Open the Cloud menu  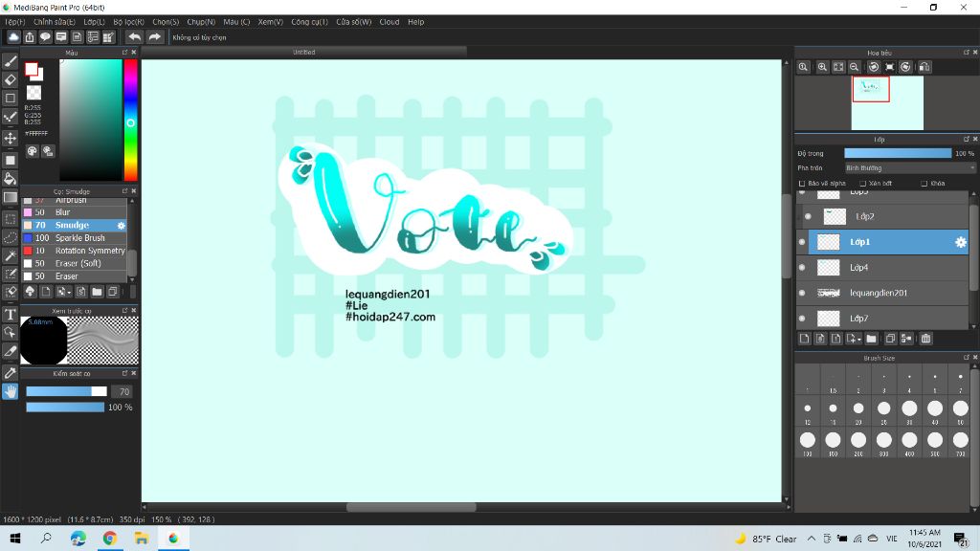[390, 22]
